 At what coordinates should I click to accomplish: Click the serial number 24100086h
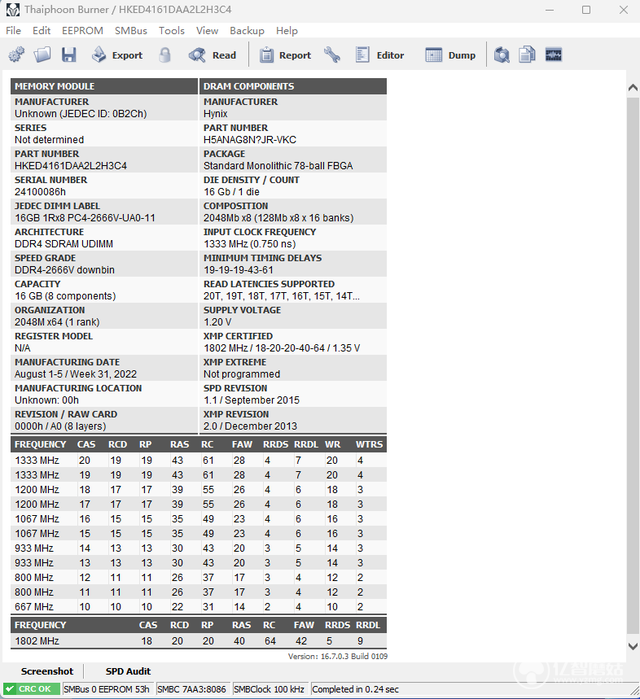(x=40, y=192)
